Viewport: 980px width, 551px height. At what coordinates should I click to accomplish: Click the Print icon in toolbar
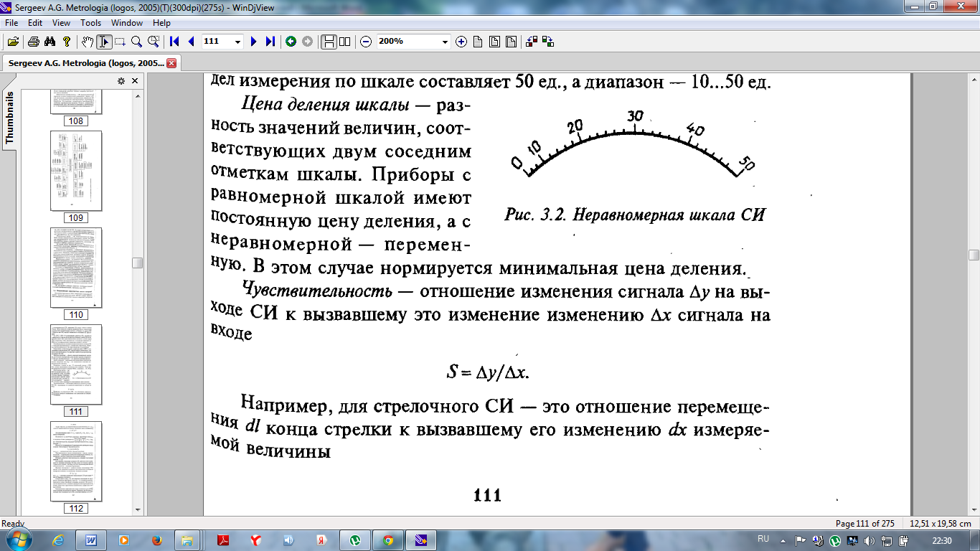point(33,42)
